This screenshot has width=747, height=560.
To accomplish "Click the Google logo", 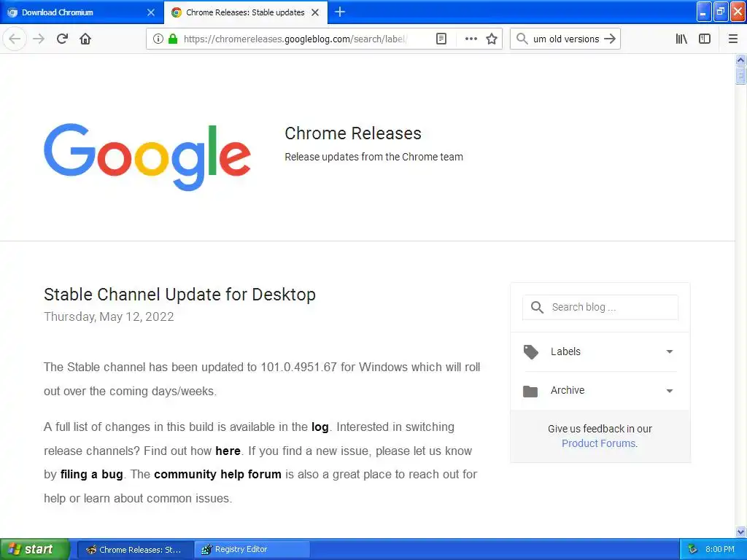I will pos(147,157).
